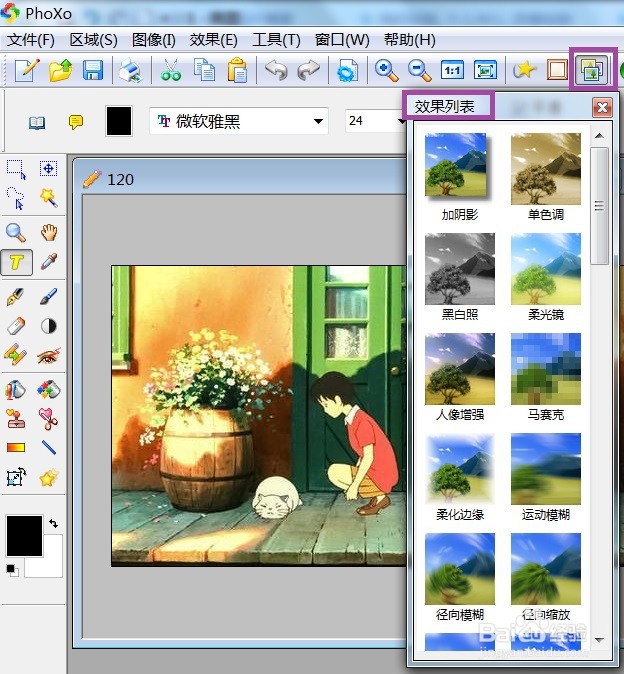
Task: Save the image with the floppy icon
Action: (x=93, y=70)
